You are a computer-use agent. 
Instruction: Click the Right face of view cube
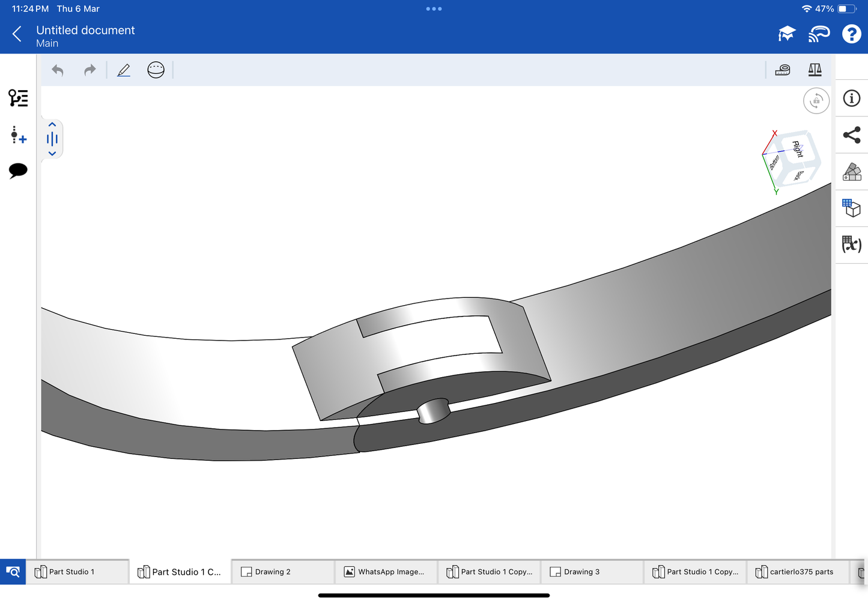[797, 149]
